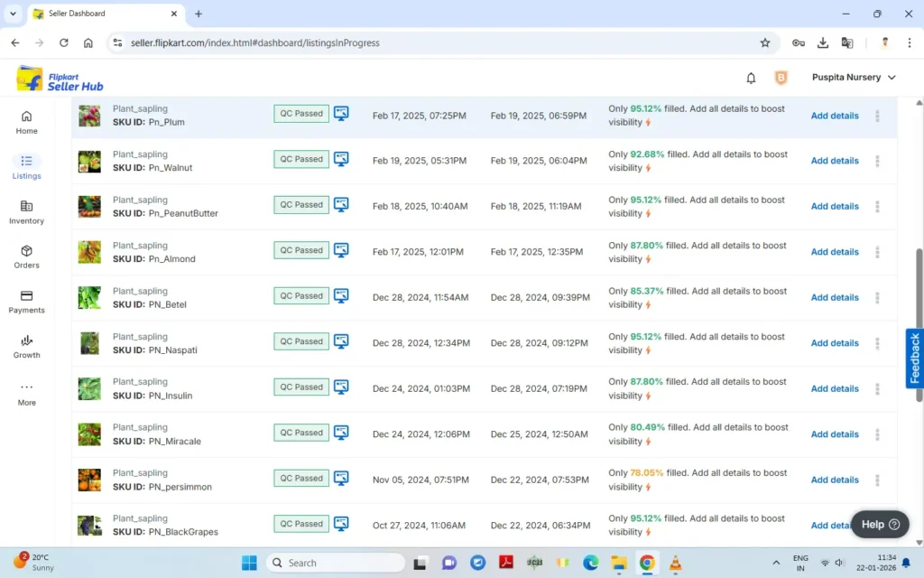
Task: Click the vertical page scrollbar thumb
Action: point(919,325)
